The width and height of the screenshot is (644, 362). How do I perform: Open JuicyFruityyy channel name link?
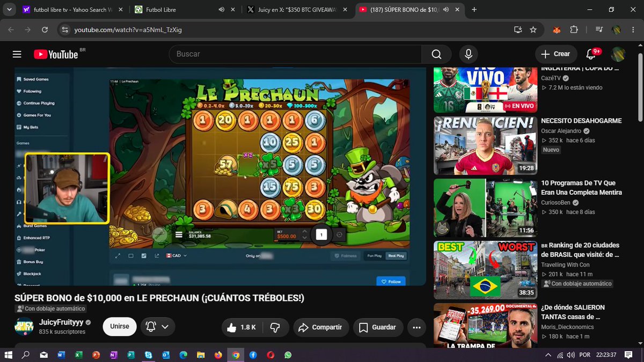[61, 322]
